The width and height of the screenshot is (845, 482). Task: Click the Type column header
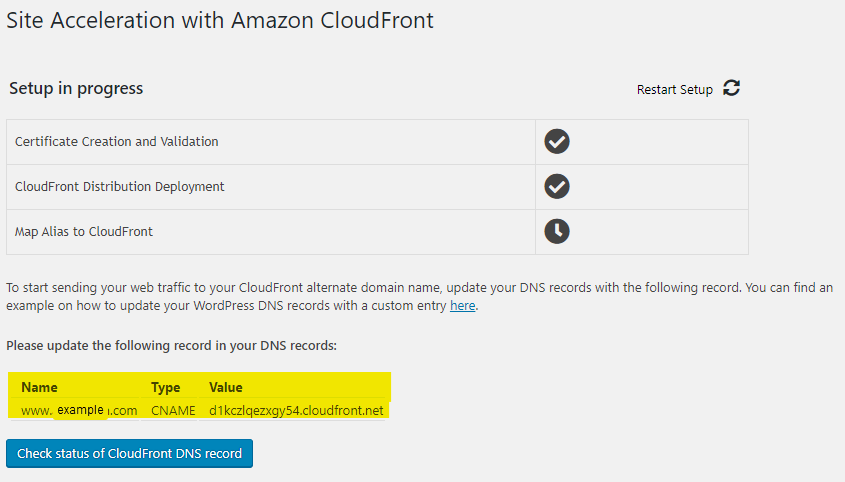(x=165, y=387)
